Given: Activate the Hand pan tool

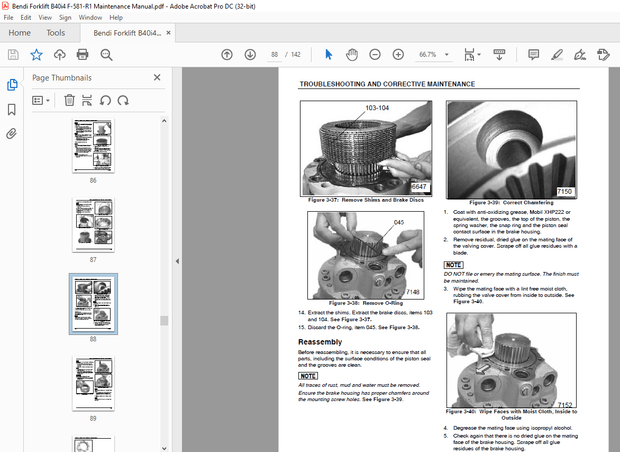Looking at the screenshot, I should [x=352, y=55].
